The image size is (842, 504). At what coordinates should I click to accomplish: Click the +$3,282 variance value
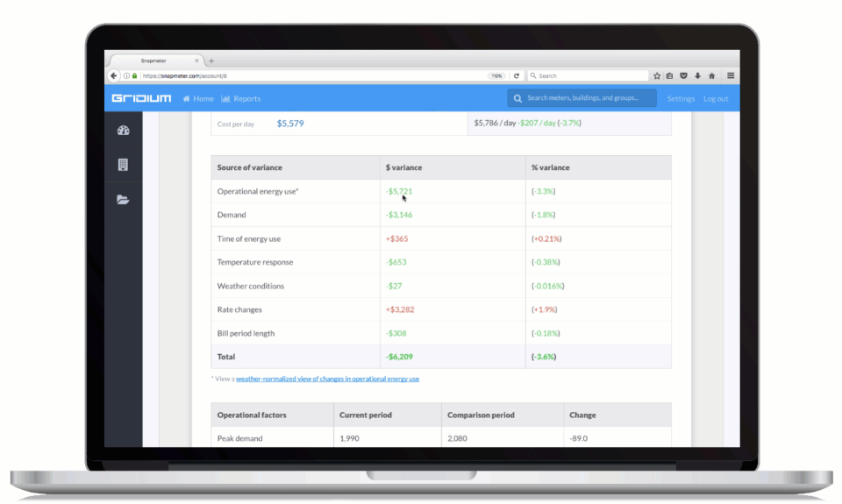tap(400, 309)
